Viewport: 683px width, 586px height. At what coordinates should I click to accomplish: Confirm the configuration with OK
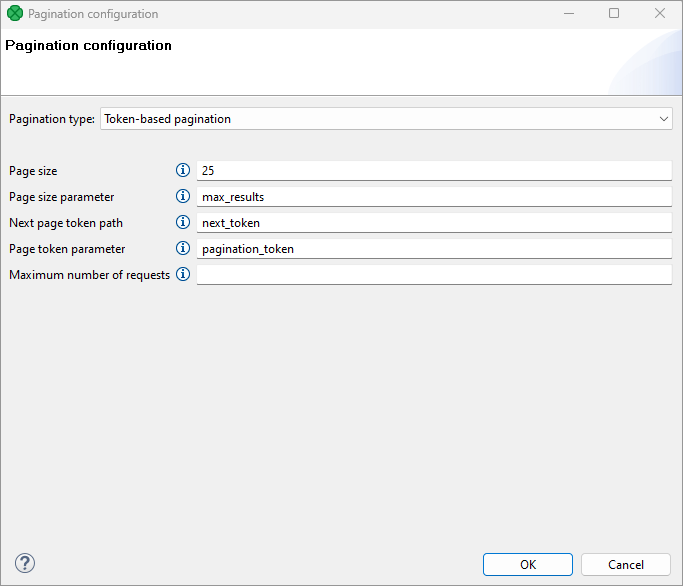(x=527, y=565)
